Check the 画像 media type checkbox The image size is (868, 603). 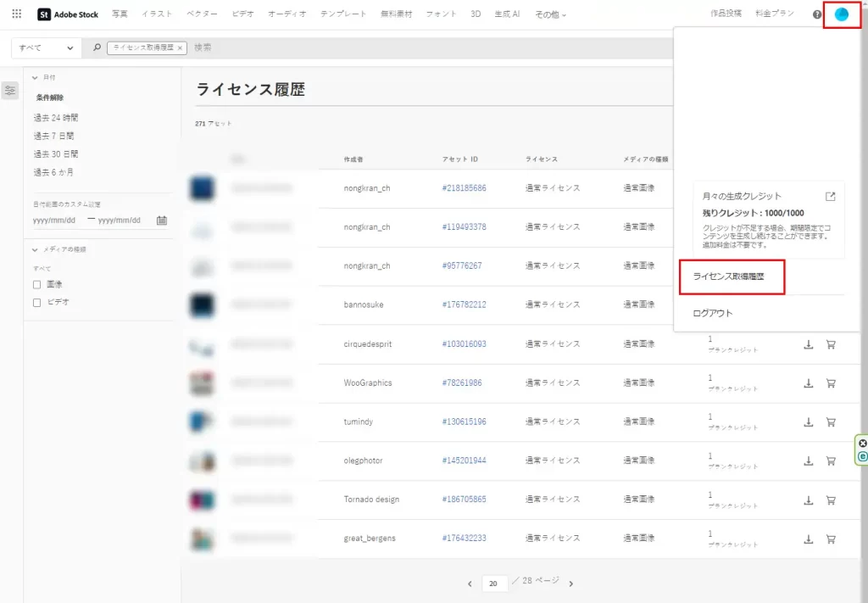[x=37, y=284]
